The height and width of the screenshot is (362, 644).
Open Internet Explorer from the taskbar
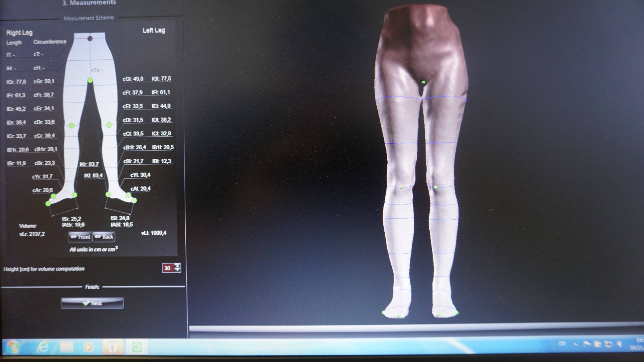click(43, 347)
